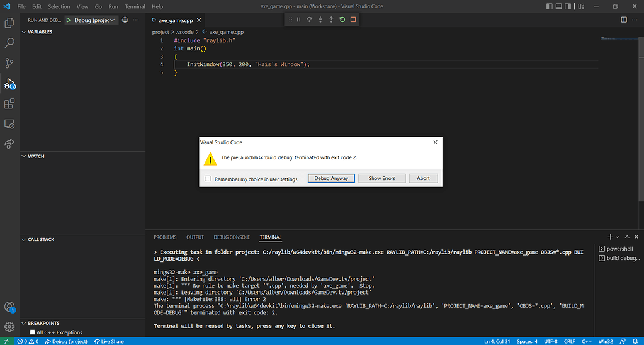Viewport: 644px width, 345px height.
Task: Step out in debug toolbar
Action: 331,20
